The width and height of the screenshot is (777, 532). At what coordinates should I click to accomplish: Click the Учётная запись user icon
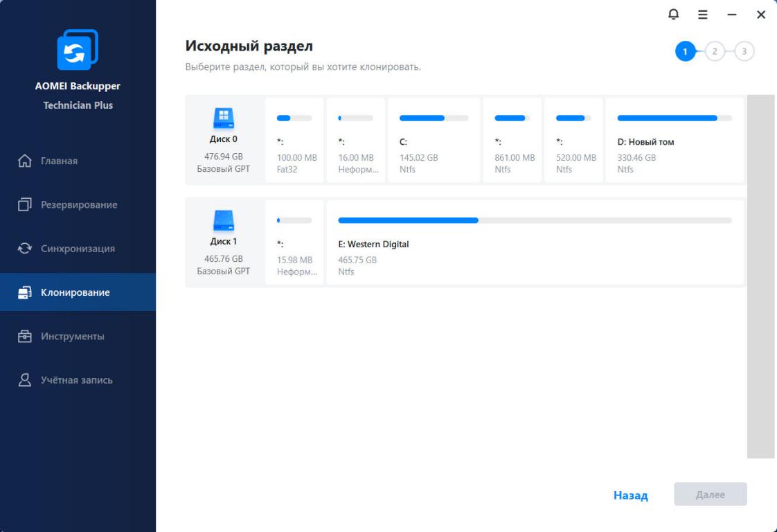(25, 380)
